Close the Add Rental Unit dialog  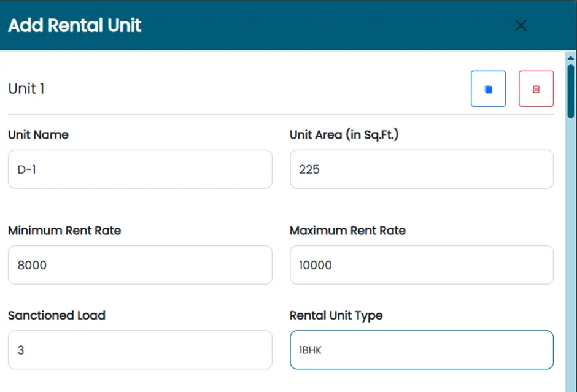[x=521, y=25]
